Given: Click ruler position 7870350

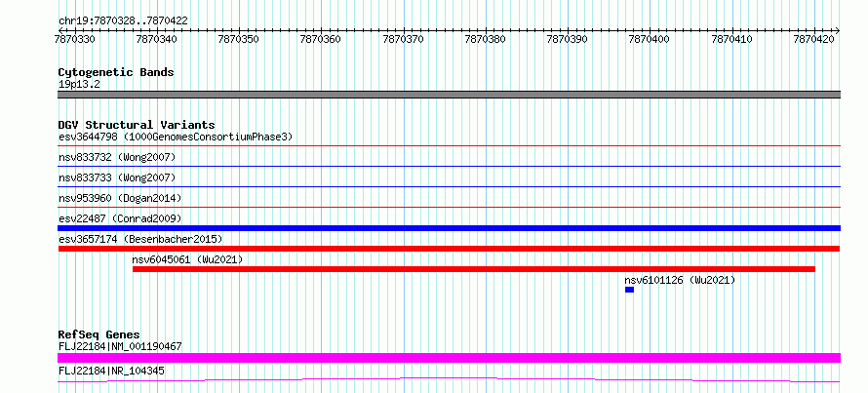Looking at the screenshot, I should point(239,39).
